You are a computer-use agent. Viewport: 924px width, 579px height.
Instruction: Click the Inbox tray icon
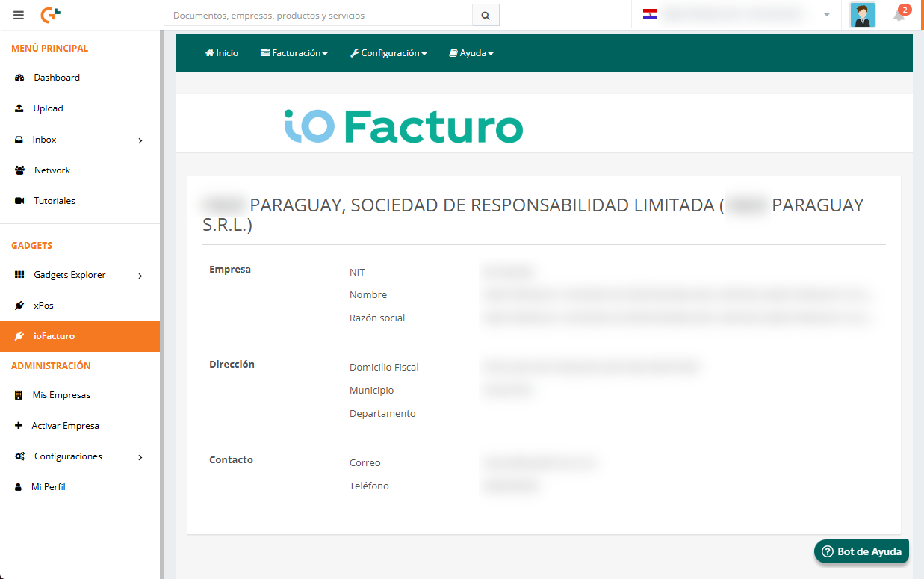point(19,140)
